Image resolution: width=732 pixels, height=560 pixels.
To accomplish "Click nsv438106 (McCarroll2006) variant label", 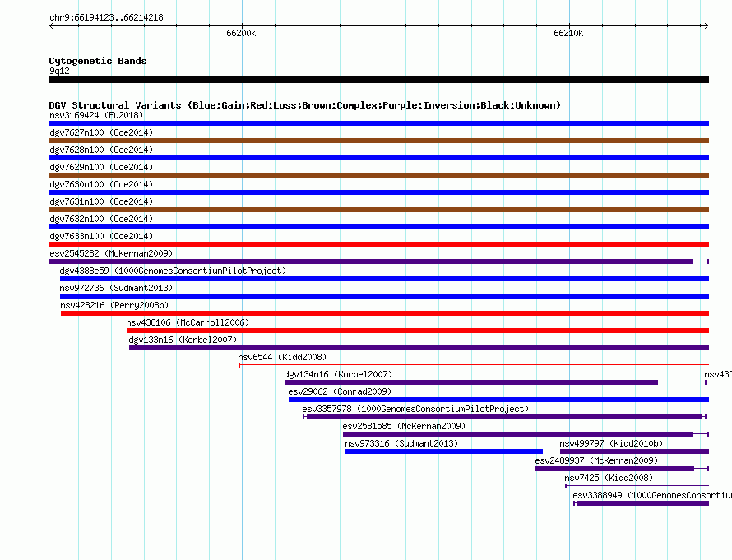I will (188, 322).
